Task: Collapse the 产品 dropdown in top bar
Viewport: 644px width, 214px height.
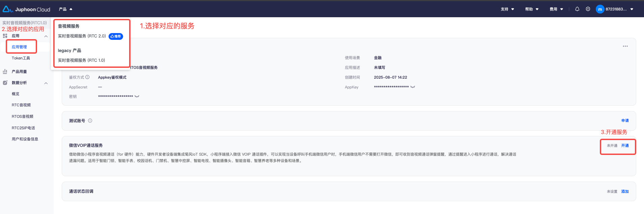Action: [x=66, y=9]
